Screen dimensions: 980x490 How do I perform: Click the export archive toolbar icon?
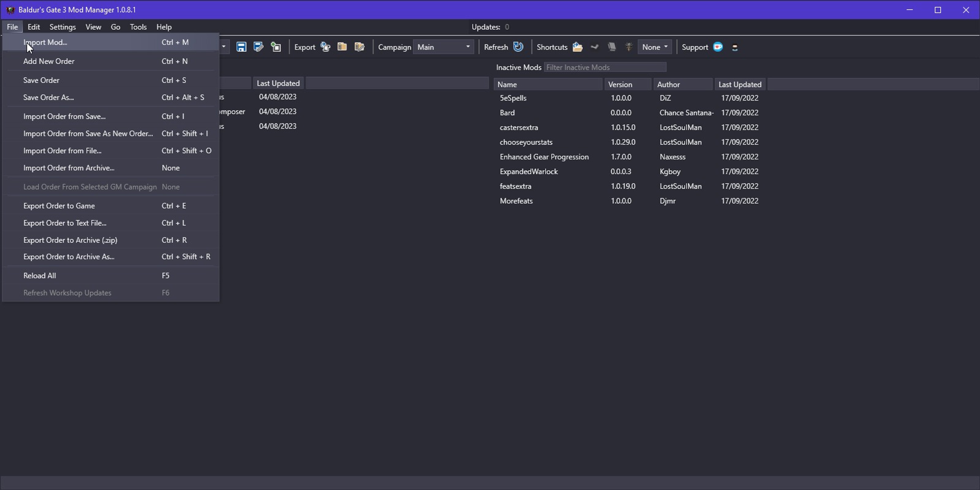(x=342, y=47)
